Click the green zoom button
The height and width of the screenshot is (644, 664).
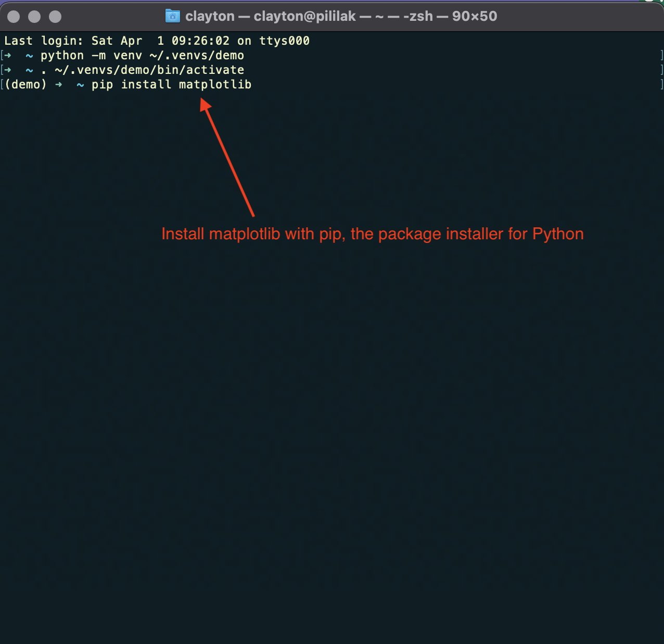(x=55, y=16)
